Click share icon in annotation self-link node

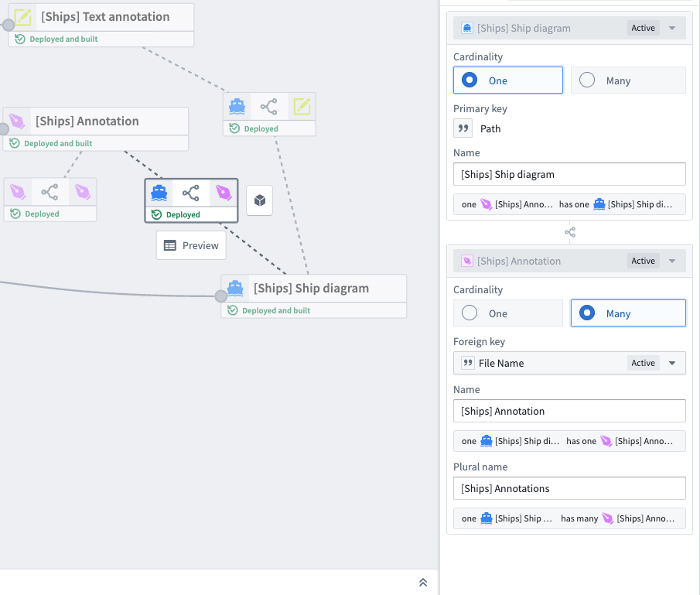[50, 192]
